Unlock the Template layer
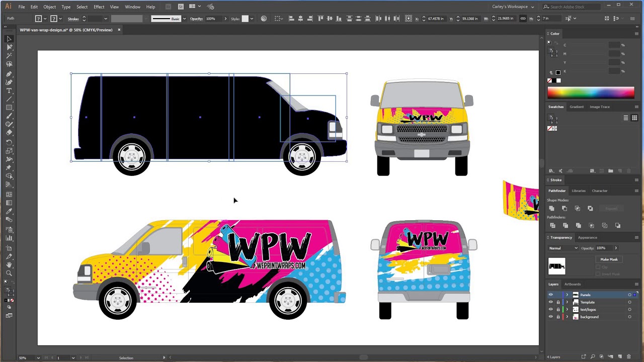Viewport: 644px width, 362px height. coord(558,302)
